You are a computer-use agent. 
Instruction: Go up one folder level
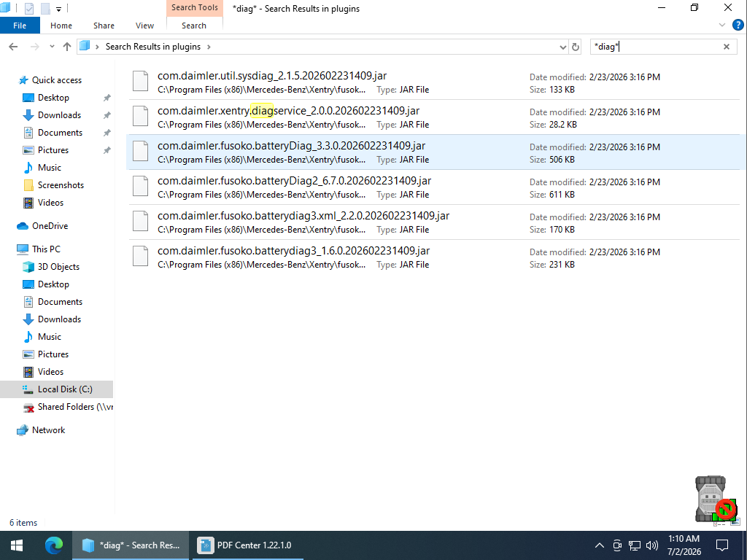[67, 47]
